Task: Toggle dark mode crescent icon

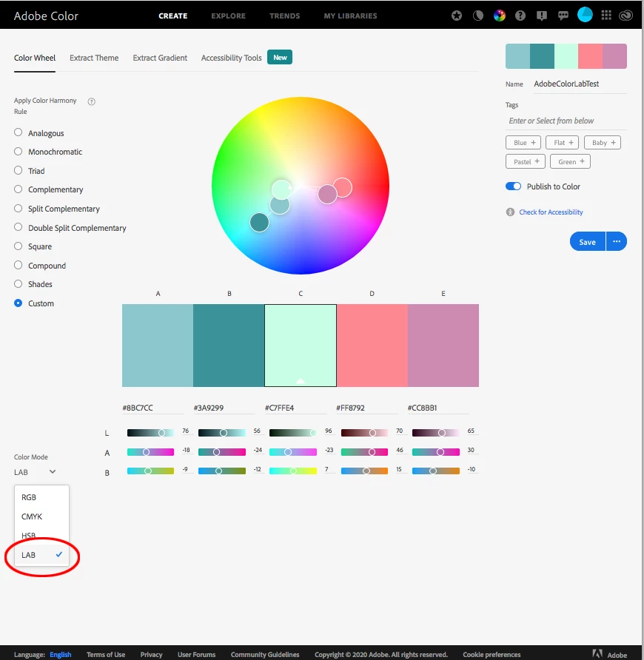Action: click(478, 16)
